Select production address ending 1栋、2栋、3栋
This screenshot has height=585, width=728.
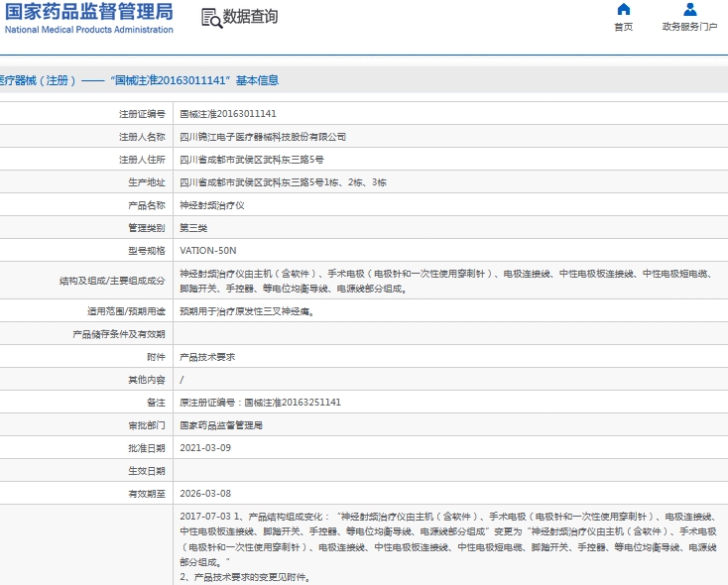pos(283,182)
